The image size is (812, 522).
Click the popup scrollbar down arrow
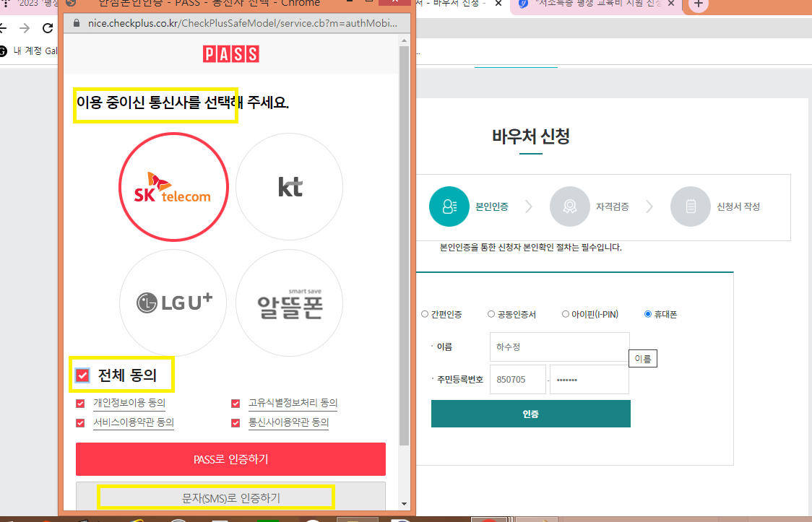(x=404, y=504)
